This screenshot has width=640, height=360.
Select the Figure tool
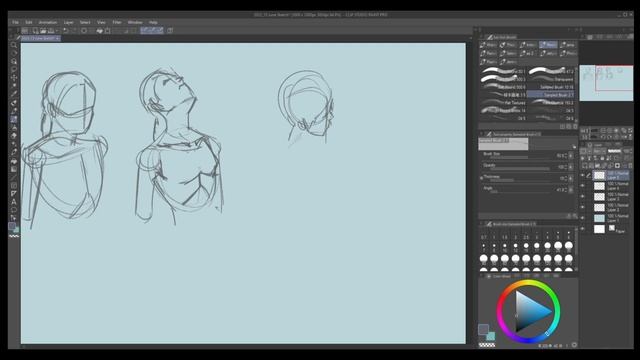[13, 177]
